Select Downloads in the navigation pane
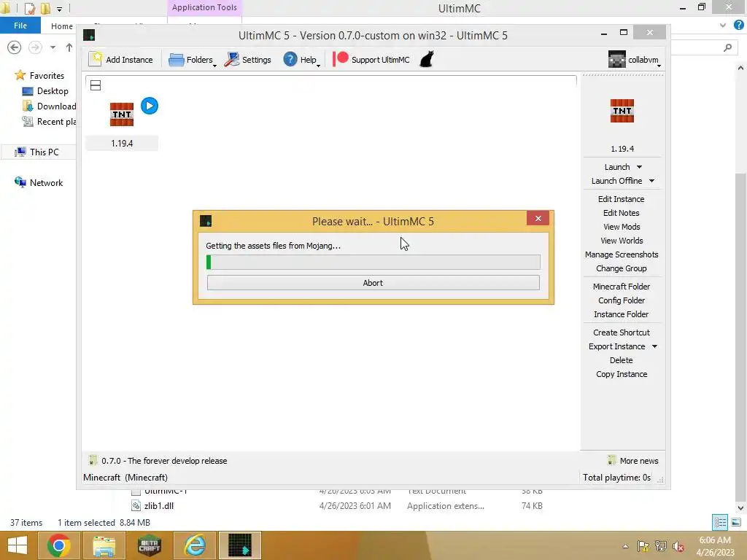Image resolution: width=747 pixels, height=560 pixels. [49, 106]
